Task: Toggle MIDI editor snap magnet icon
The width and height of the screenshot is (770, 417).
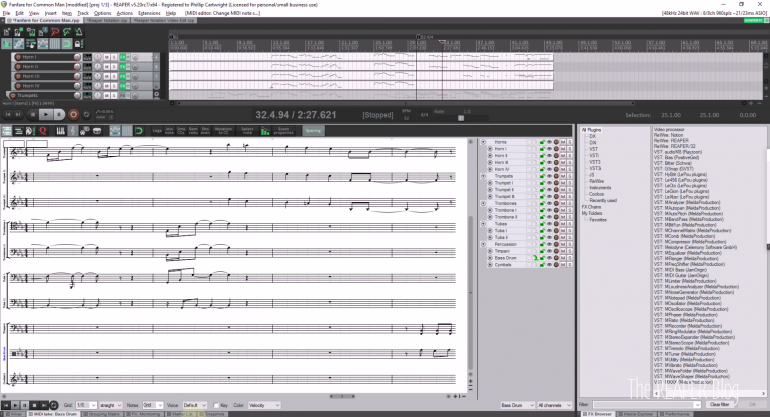Action: (139, 131)
